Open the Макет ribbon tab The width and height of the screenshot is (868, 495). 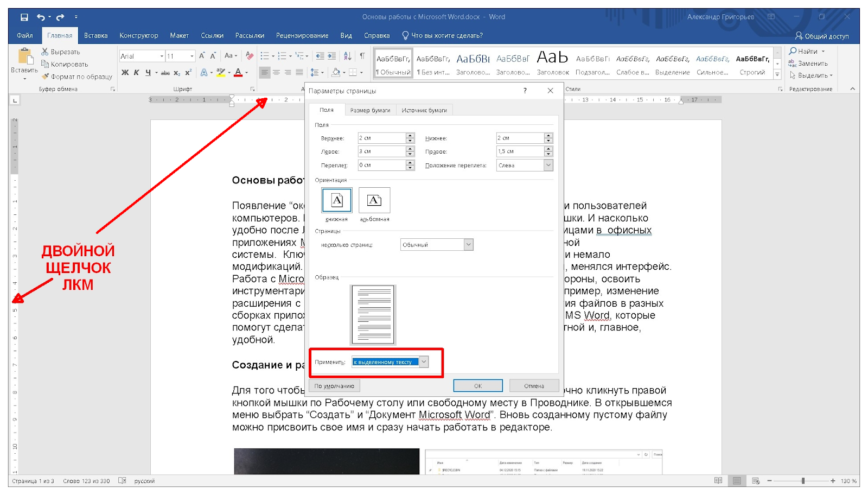click(179, 36)
